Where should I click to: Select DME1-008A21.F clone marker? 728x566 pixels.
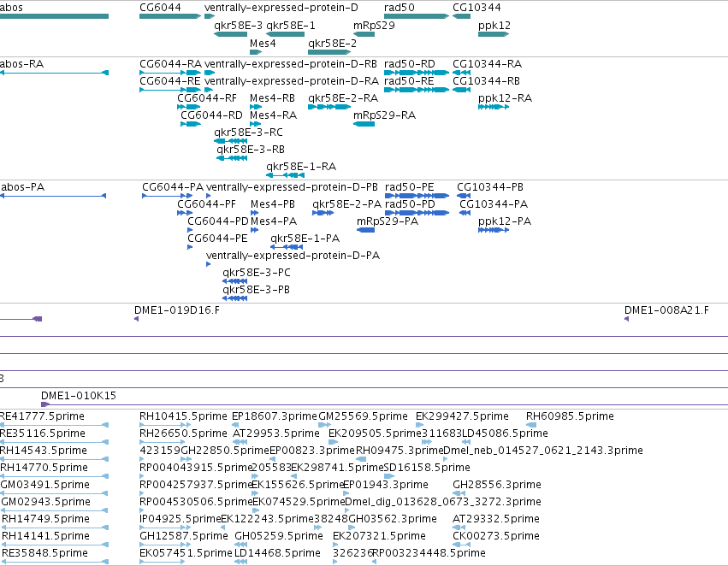click(627, 319)
